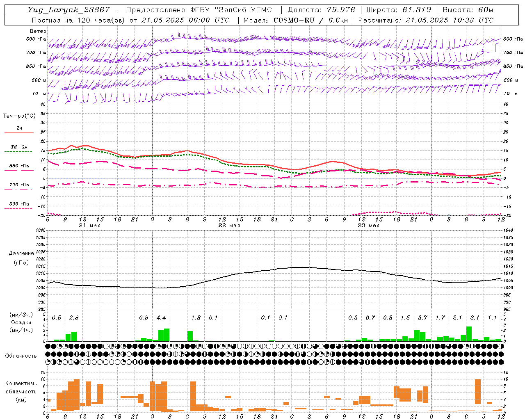The width and height of the screenshot is (525, 420).
Task: Click the 1.8 three-hour precipitation value
Action: 196,318
